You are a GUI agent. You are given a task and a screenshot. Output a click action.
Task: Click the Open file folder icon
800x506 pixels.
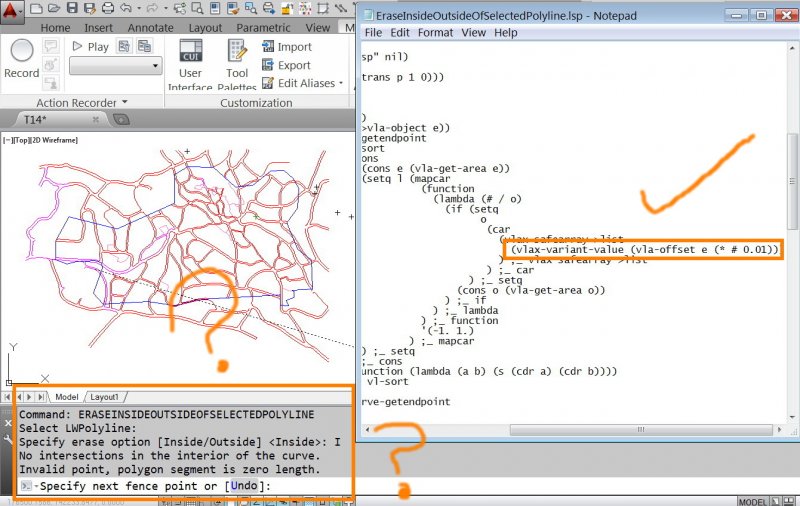[54, 8]
